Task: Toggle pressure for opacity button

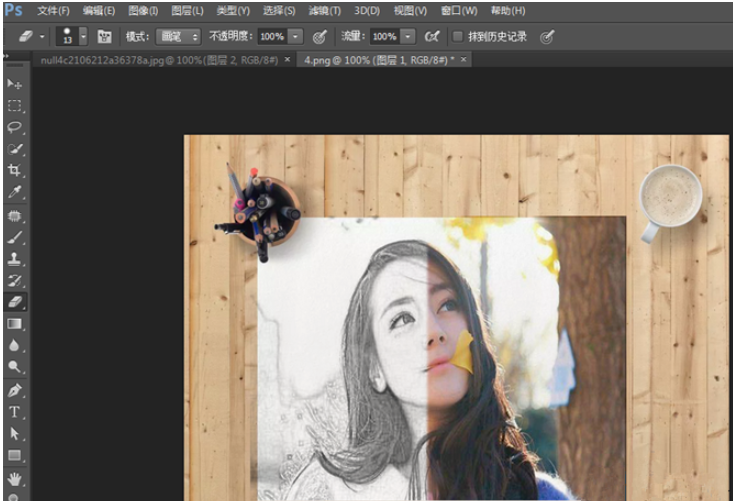Action: 320,36
